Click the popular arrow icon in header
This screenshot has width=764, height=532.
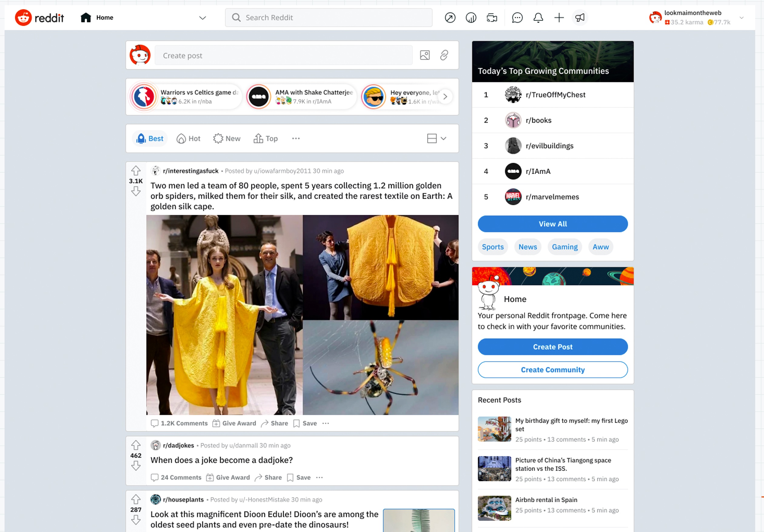[450, 18]
